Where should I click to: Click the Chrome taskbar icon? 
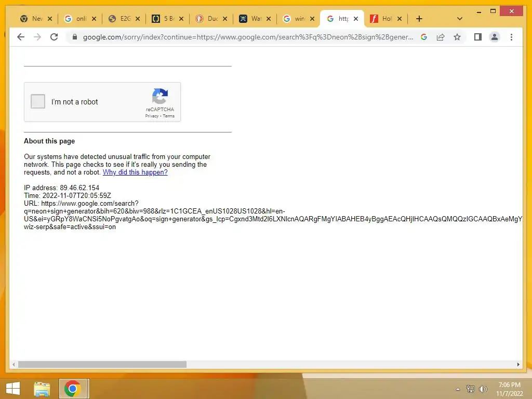(x=72, y=389)
